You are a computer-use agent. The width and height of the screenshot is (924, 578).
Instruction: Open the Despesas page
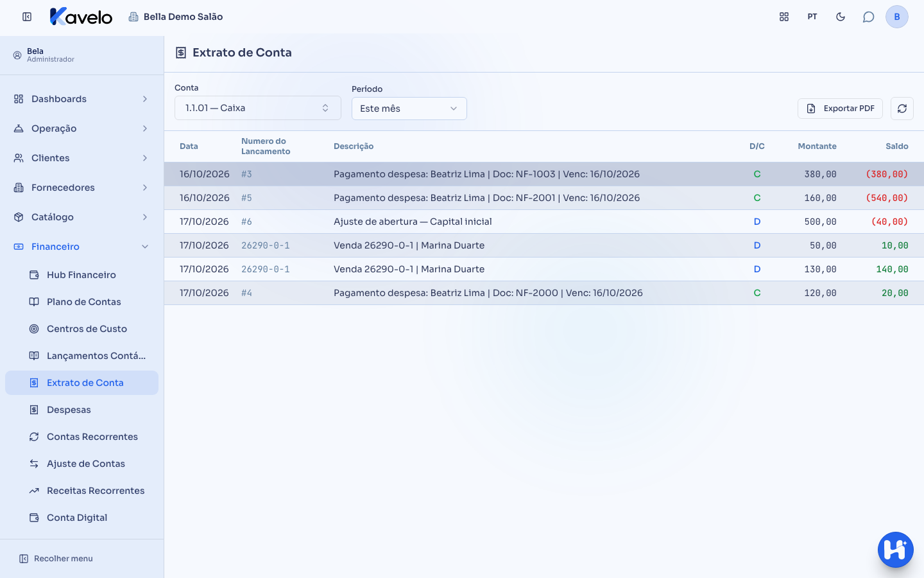click(81, 410)
